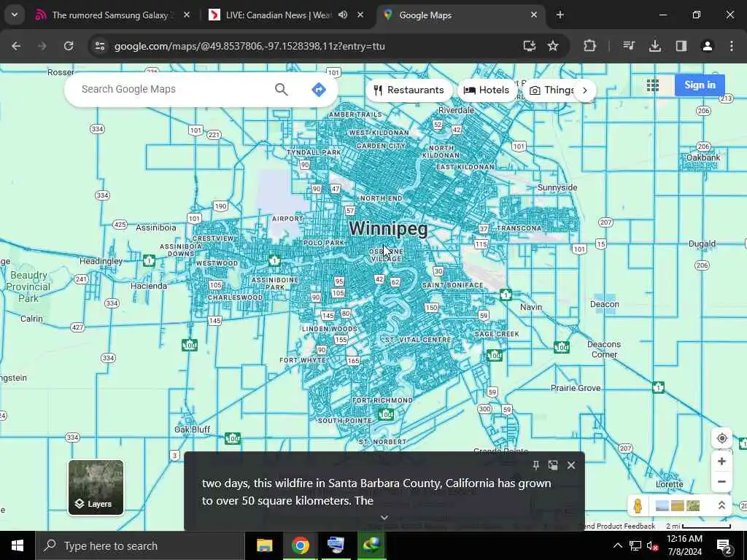Close the Canadian News tab
This screenshot has width=747, height=560.
click(x=360, y=15)
